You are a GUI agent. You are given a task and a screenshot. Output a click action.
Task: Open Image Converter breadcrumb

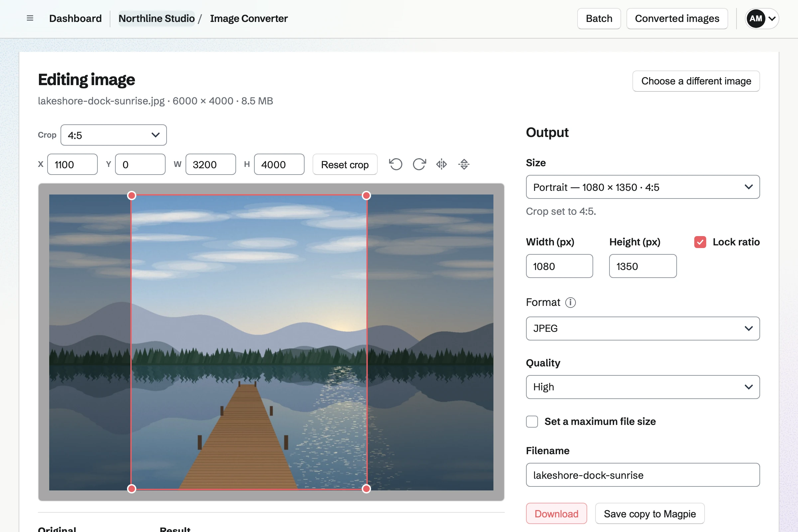[x=249, y=18]
